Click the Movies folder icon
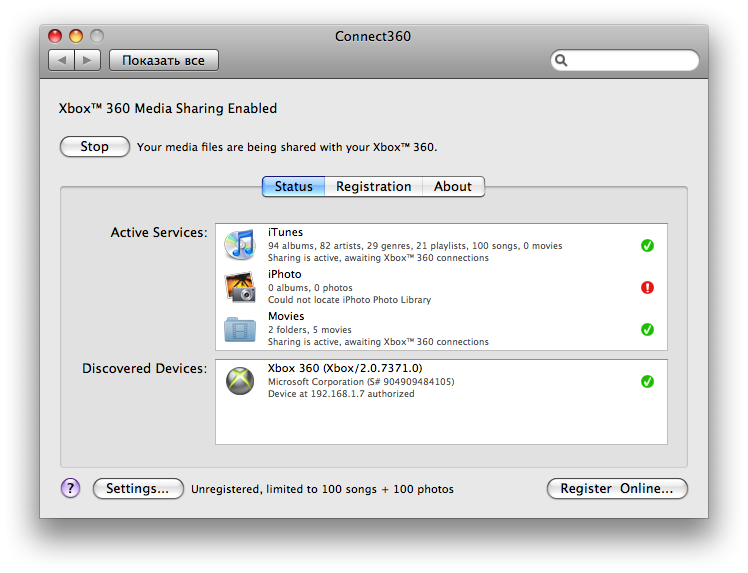 [x=240, y=329]
